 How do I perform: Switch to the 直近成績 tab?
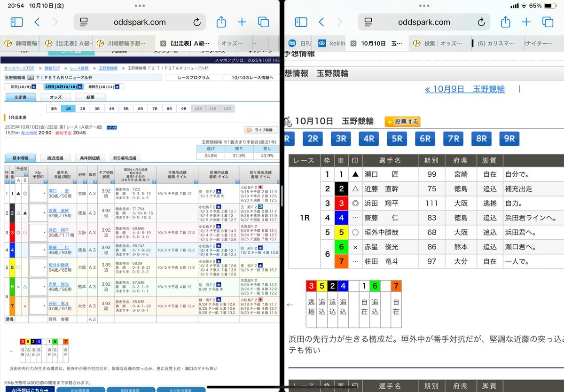point(55,158)
